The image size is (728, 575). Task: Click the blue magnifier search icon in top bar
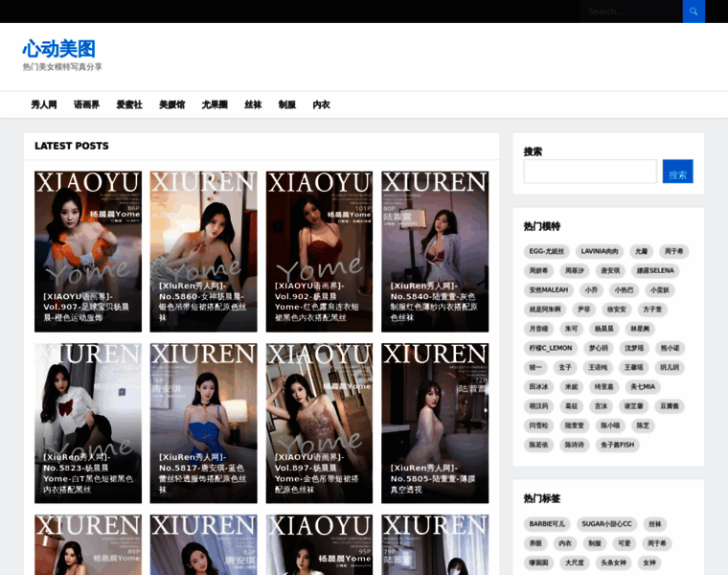pos(694,11)
